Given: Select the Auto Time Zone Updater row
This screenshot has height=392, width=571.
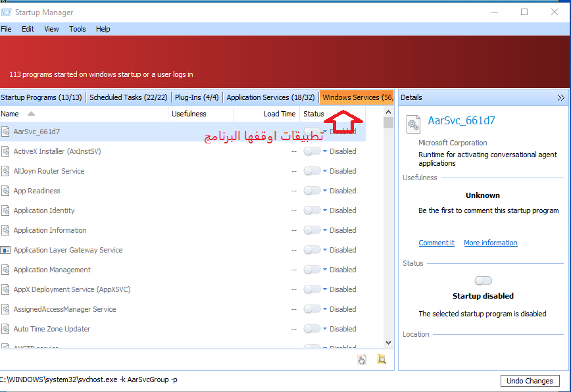Looking at the screenshot, I should pyautogui.click(x=183, y=329).
